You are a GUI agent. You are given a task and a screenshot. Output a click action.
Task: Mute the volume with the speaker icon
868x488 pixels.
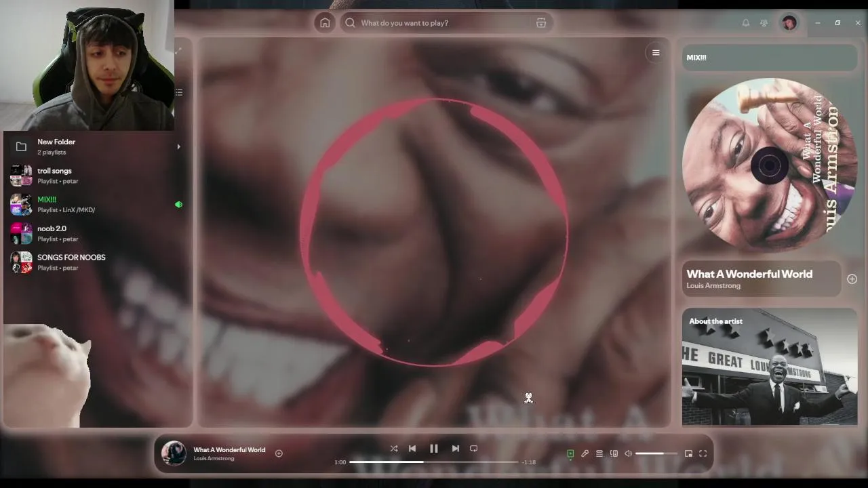pyautogui.click(x=629, y=453)
